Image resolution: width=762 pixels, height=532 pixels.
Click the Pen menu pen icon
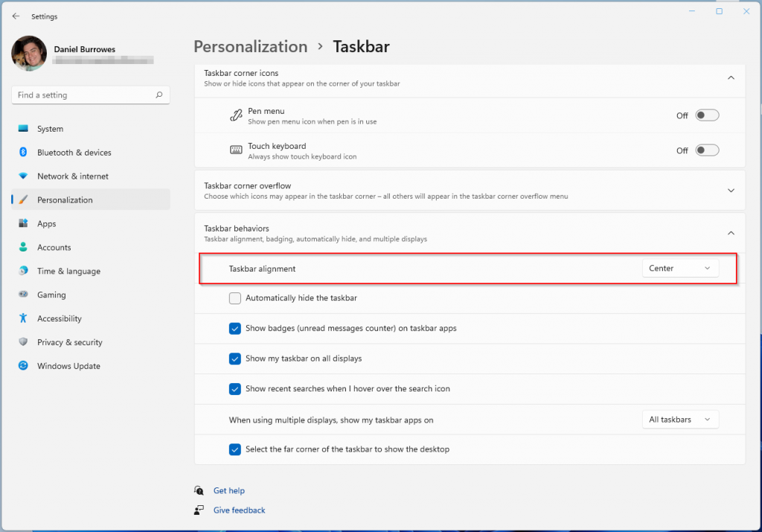pyautogui.click(x=236, y=115)
